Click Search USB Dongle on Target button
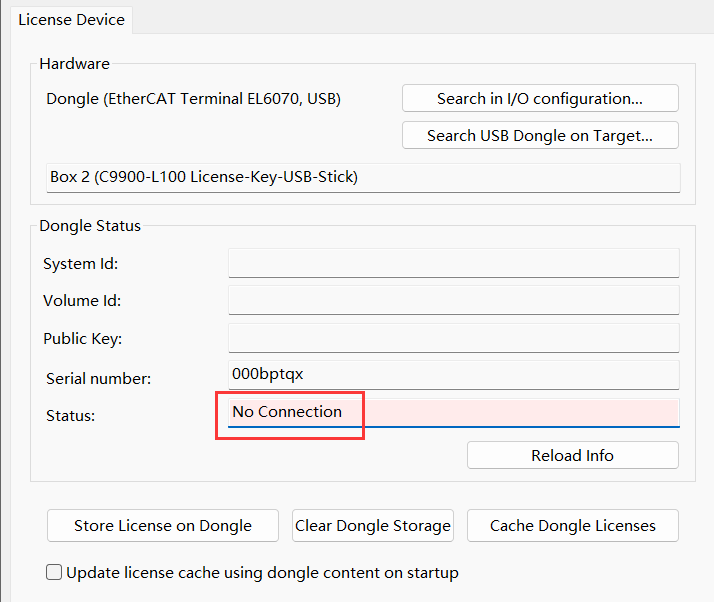The image size is (714, 602). [x=540, y=135]
